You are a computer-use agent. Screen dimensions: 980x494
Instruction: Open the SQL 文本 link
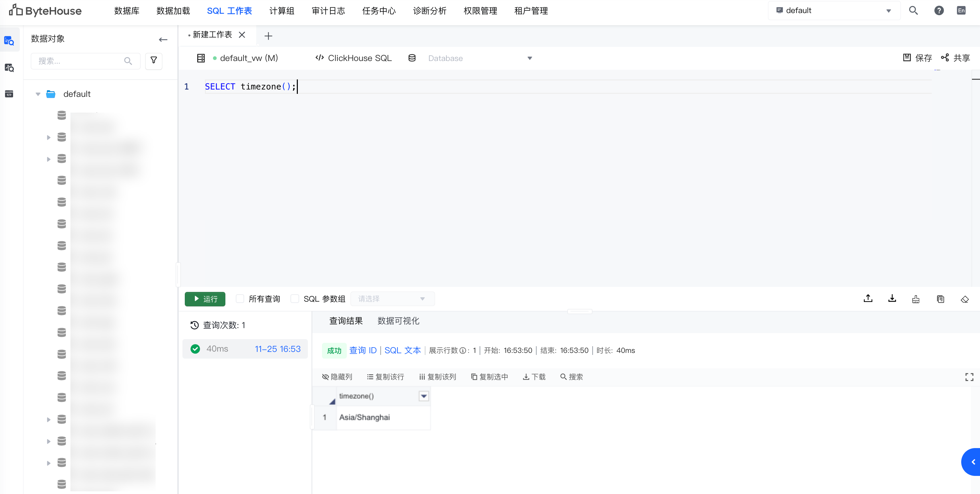(x=403, y=350)
